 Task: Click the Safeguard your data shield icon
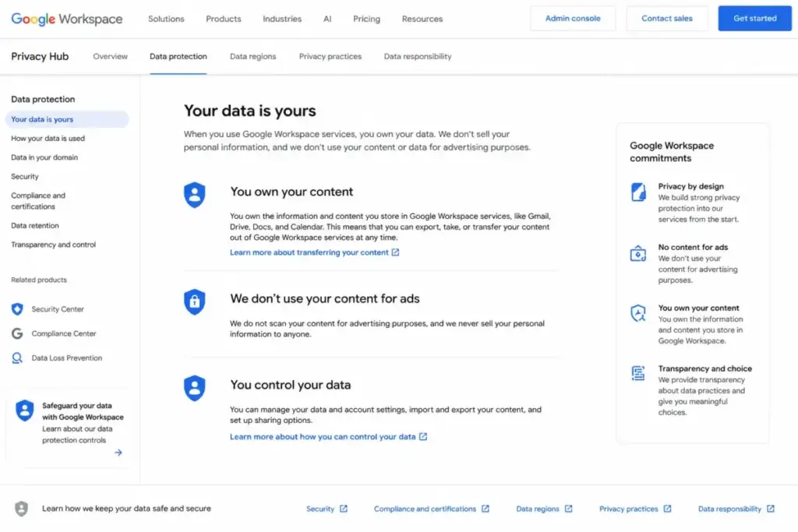pos(24,410)
